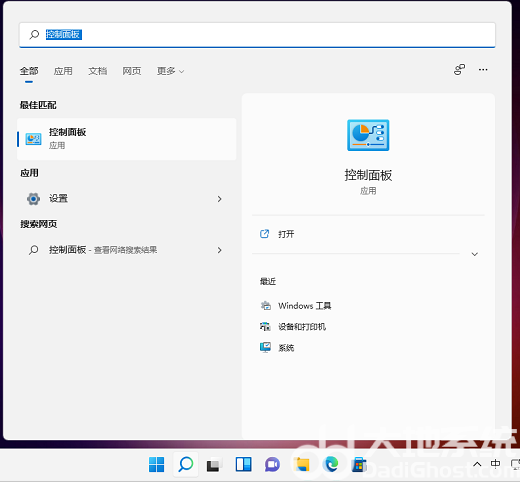The image size is (520, 482).
Task: Expand more actions with down chevron
Action: 475,254
